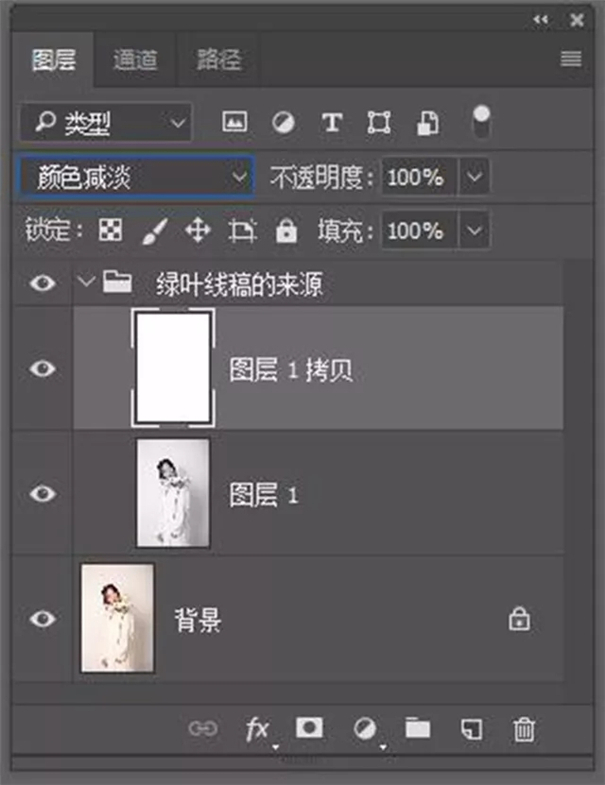This screenshot has width=605, height=785.
Task: Open the 类型 filter type dropdown
Action: coord(106,122)
